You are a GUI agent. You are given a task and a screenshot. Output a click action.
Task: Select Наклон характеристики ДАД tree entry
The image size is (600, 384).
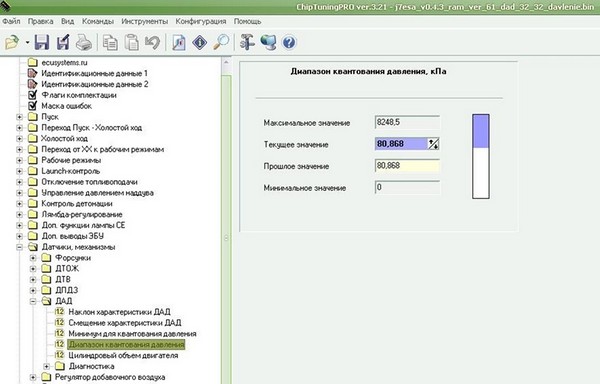coord(119,312)
